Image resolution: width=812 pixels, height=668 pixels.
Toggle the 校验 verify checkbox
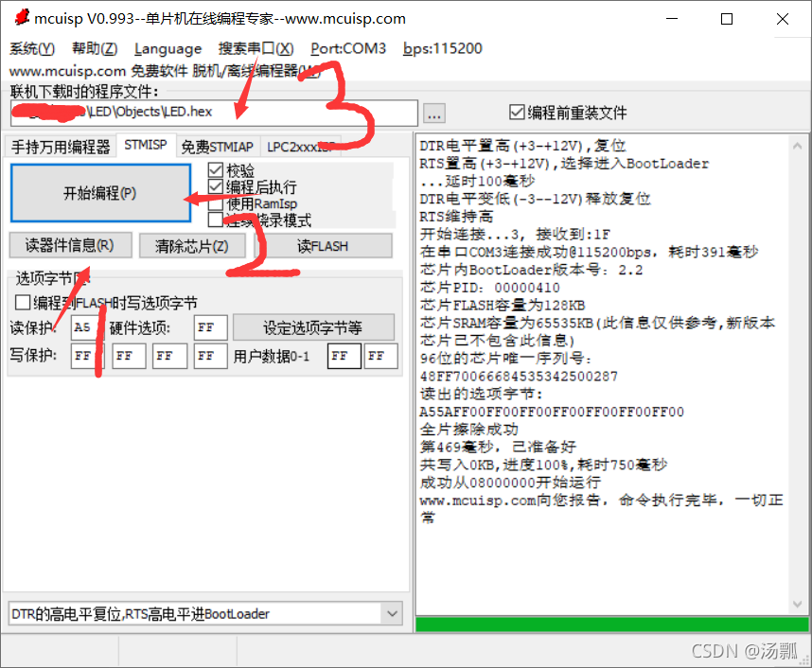click(x=231, y=170)
